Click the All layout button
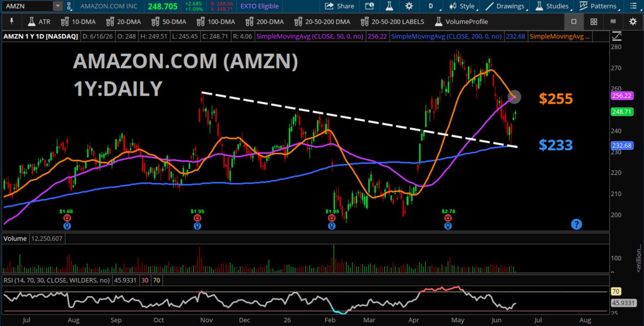Screen dimensions: 644x326 pos(613,22)
